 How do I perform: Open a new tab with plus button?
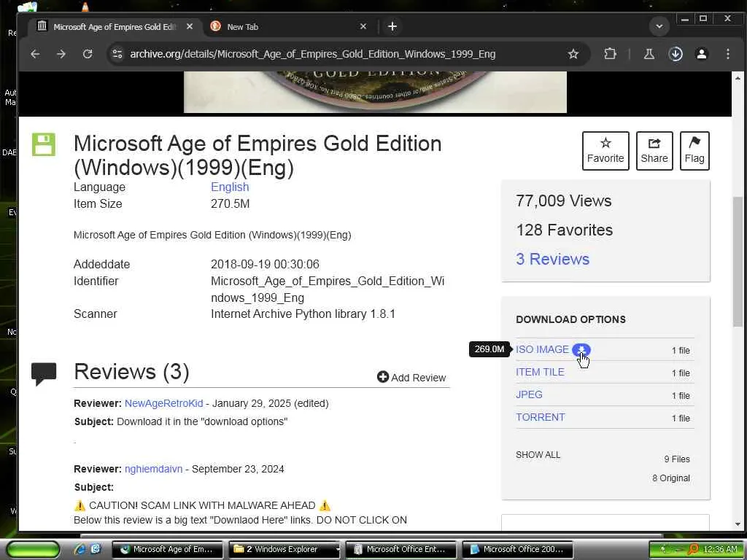(x=392, y=27)
